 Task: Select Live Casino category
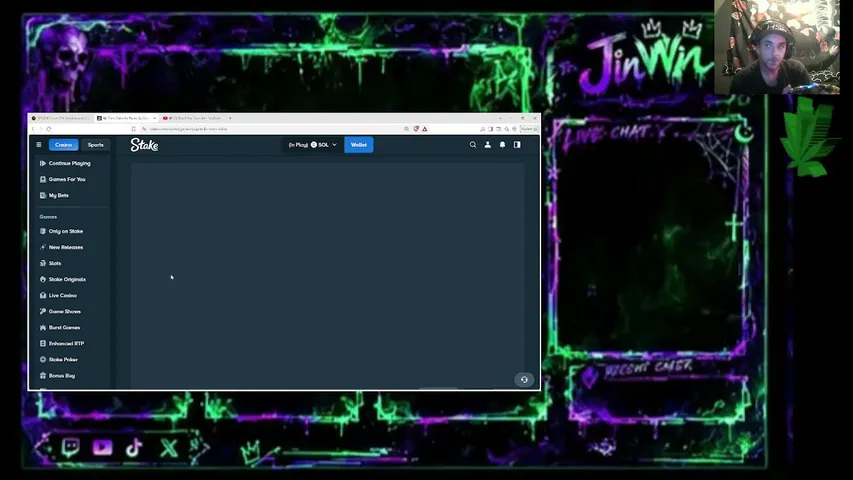coord(58,296)
